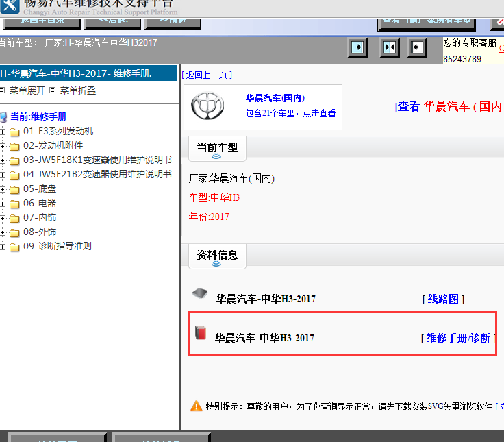Open the 华晨汽车(国内) brand link
This screenshot has width=504, height=442.
275,98
